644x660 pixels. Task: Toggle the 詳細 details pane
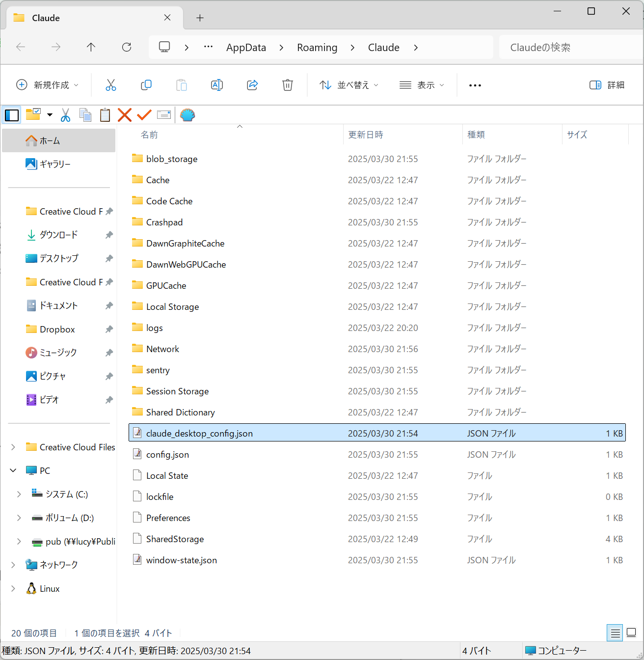click(607, 85)
